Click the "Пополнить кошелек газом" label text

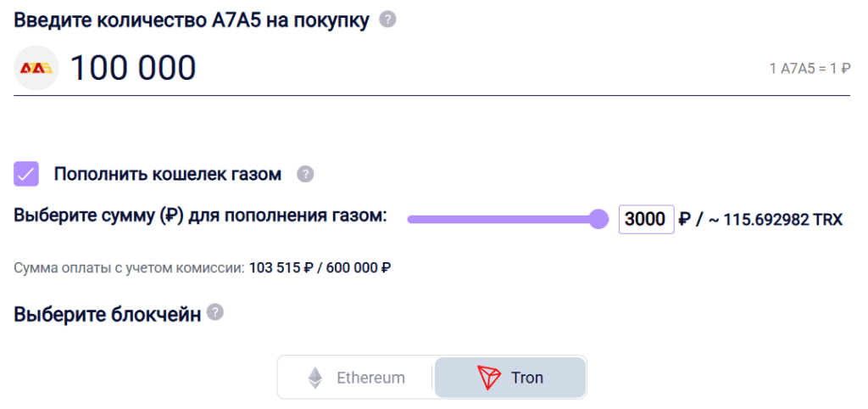(167, 175)
